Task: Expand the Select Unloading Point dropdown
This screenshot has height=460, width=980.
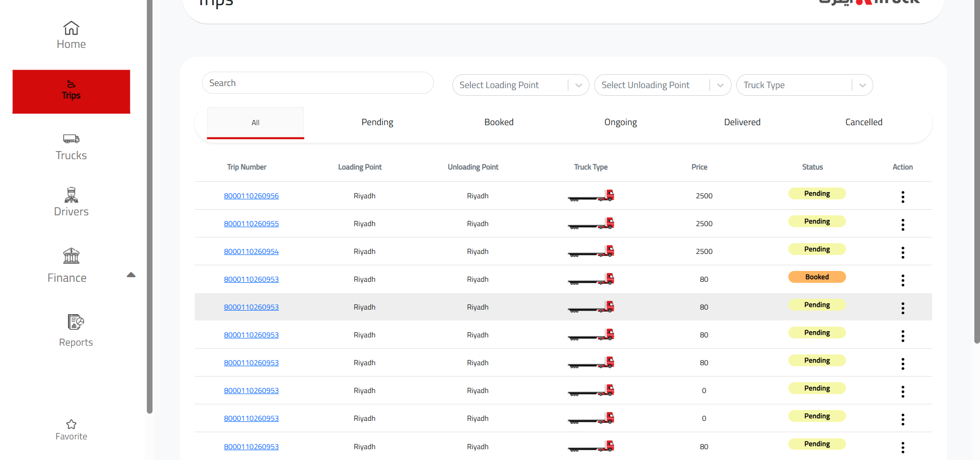Action: point(663,85)
